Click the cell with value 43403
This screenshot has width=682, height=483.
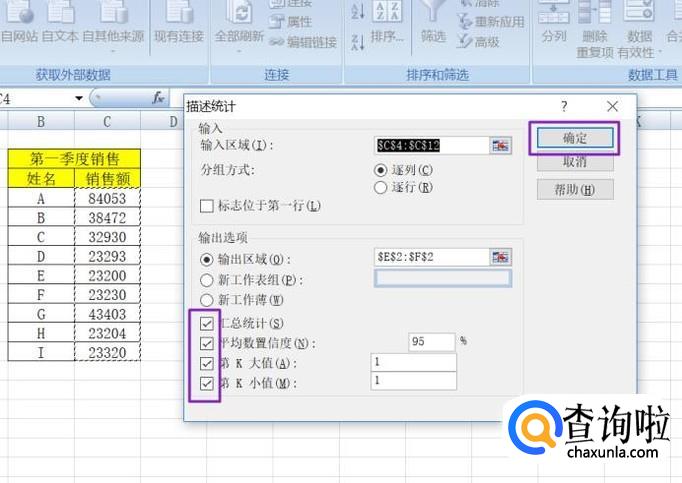[108, 314]
